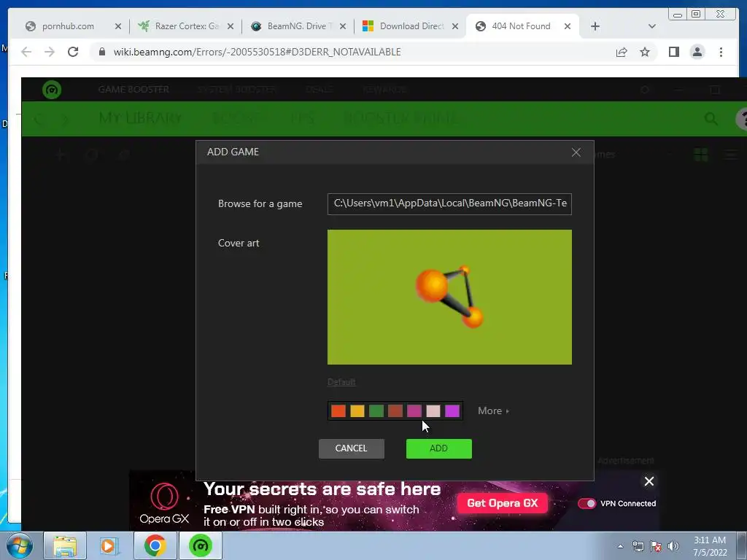Pick the rust-brown cover color swatch
This screenshot has height=560, width=747.
pyautogui.click(x=395, y=411)
